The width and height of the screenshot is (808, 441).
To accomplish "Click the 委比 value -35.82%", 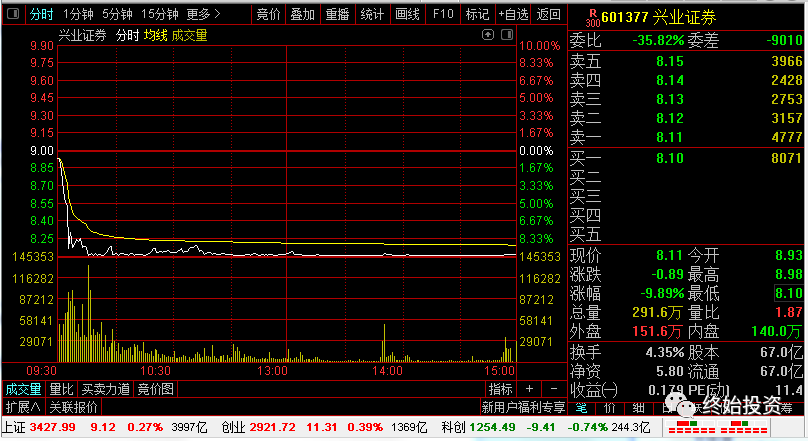I will pyautogui.click(x=658, y=40).
